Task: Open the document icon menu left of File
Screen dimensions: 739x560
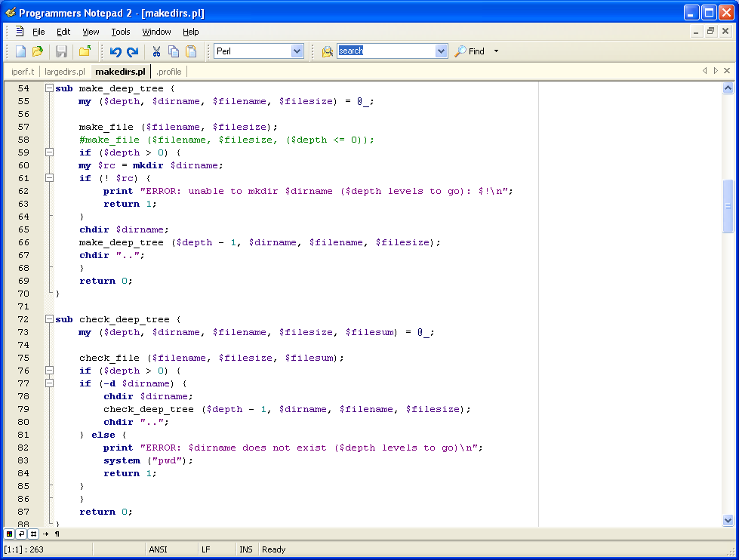Action: [x=20, y=32]
